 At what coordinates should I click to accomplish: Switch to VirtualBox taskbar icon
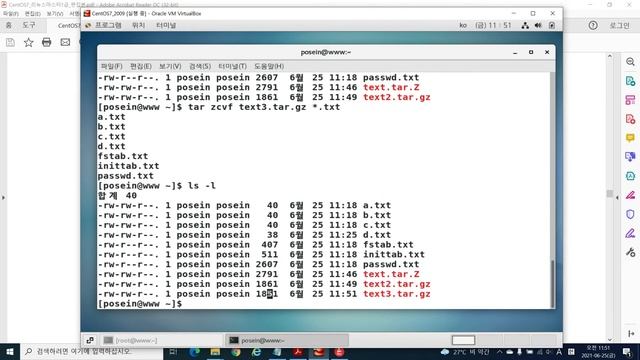point(319,351)
